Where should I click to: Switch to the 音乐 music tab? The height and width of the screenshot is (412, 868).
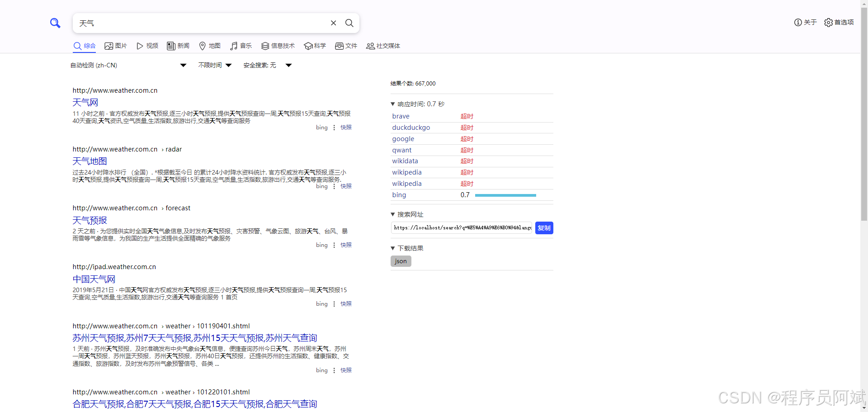241,46
